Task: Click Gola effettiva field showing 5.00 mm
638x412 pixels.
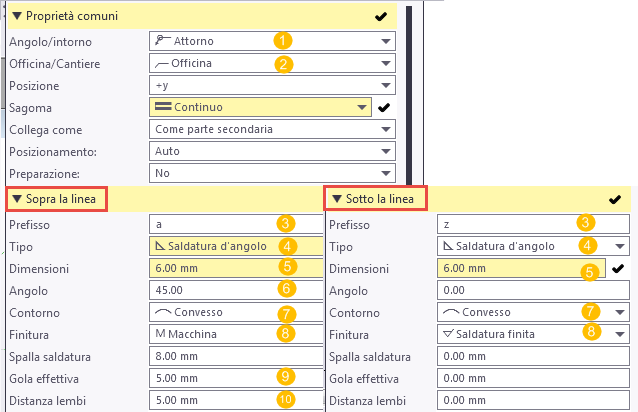Action: (236, 378)
